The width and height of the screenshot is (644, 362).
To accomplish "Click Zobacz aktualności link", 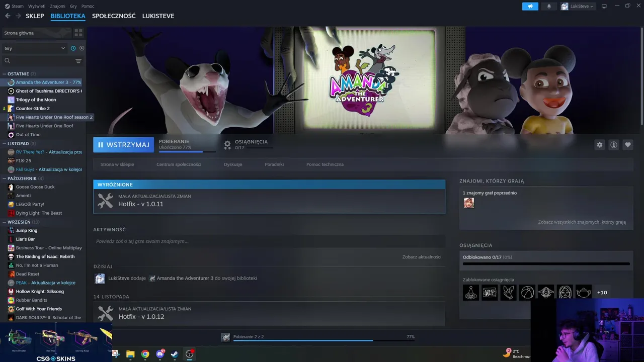I will point(422,257).
